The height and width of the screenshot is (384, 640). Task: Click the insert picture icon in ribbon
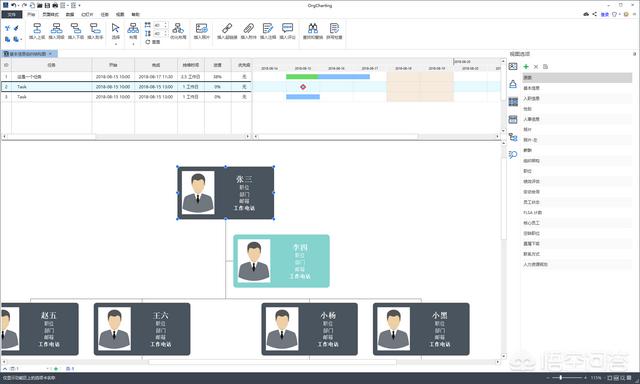[x=201, y=28]
